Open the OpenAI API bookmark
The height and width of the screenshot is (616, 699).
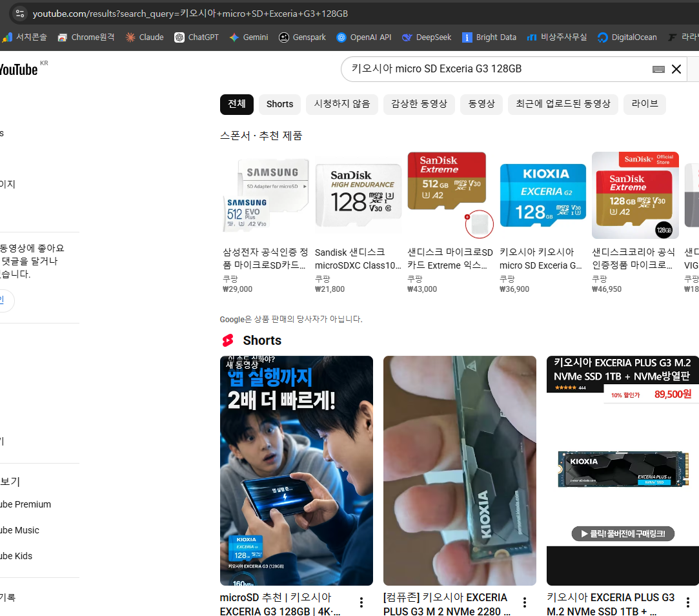click(x=364, y=37)
